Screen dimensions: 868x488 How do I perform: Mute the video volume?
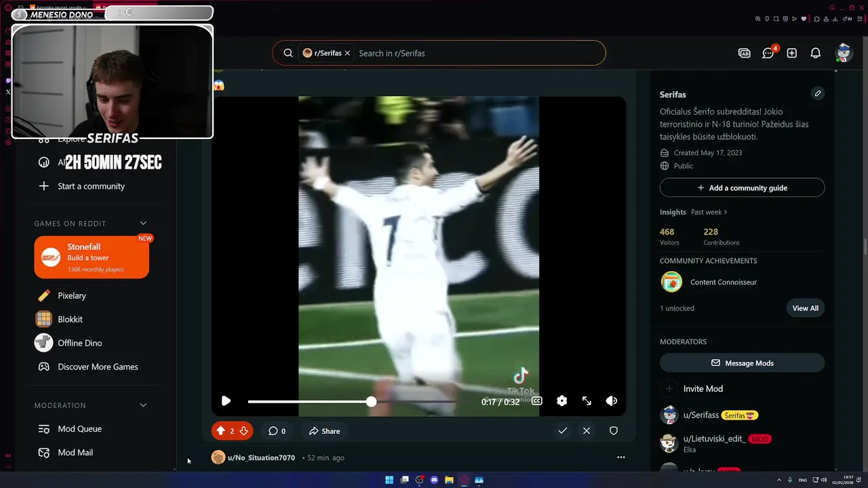(x=611, y=401)
